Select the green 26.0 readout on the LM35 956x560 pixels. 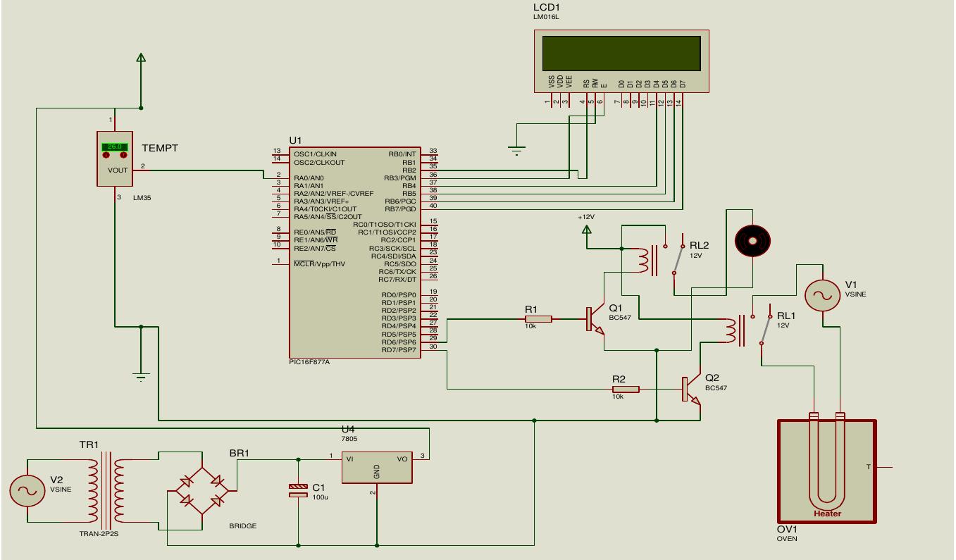pyautogui.click(x=115, y=147)
